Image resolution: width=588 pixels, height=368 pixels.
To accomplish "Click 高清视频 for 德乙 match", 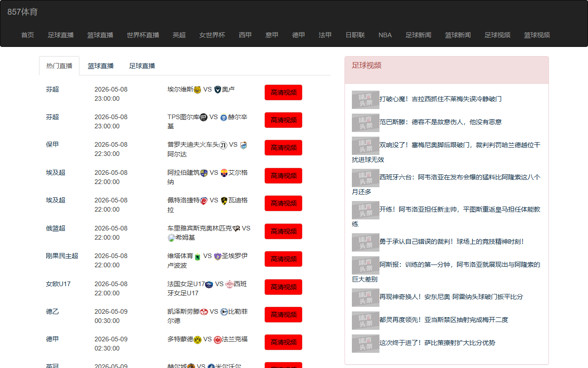I will pos(283,315).
